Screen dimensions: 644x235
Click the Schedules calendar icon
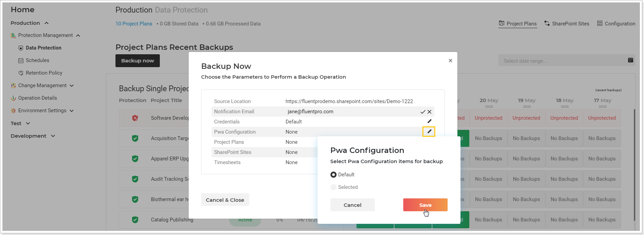click(21, 60)
